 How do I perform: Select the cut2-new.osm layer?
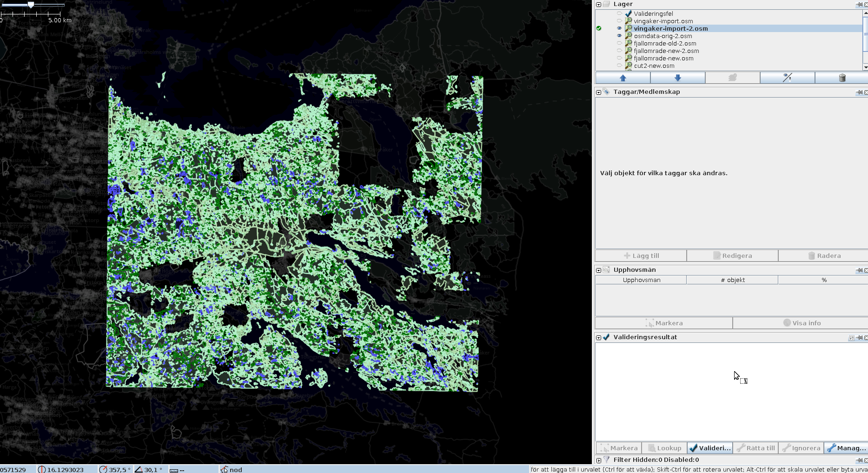pyautogui.click(x=654, y=66)
